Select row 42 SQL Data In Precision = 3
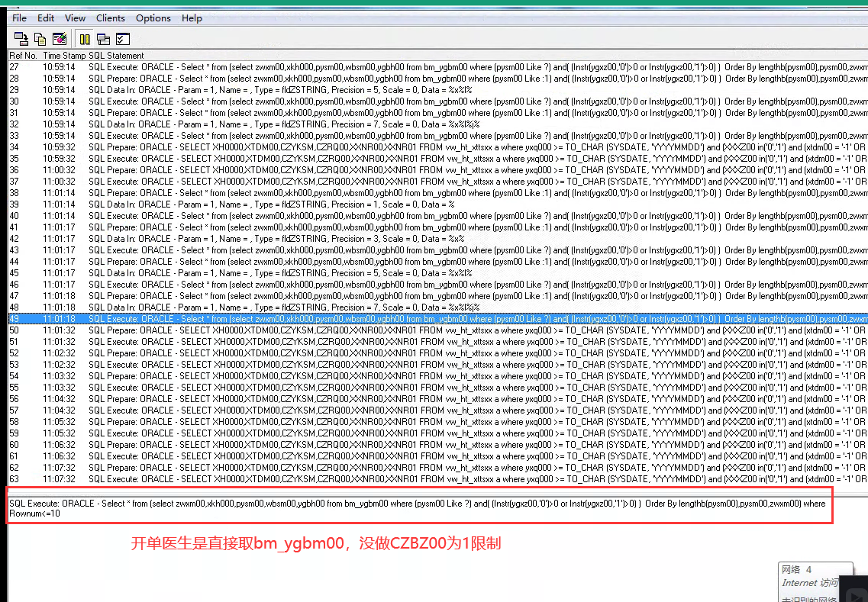Image resolution: width=868 pixels, height=602 pixels. (438, 239)
